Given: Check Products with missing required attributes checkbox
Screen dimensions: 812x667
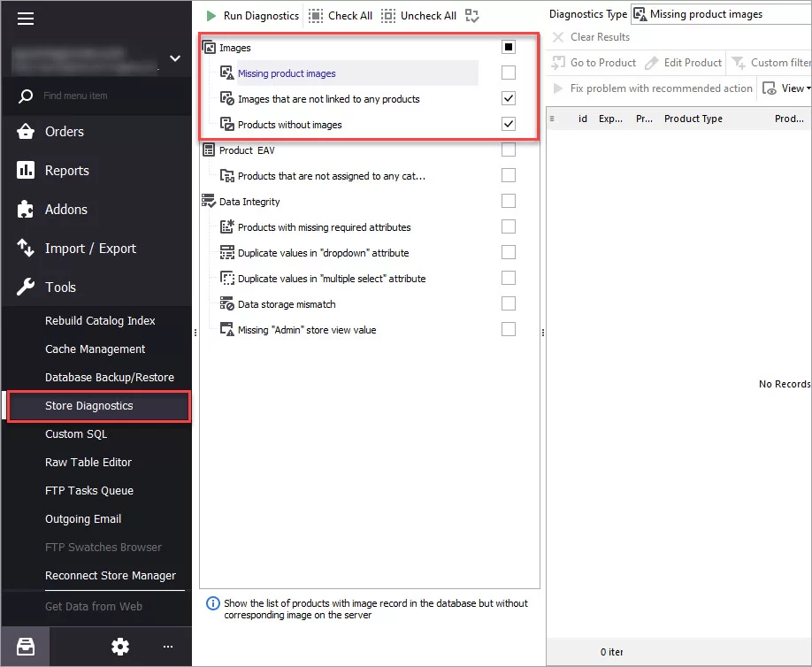Looking at the screenshot, I should [x=509, y=226].
